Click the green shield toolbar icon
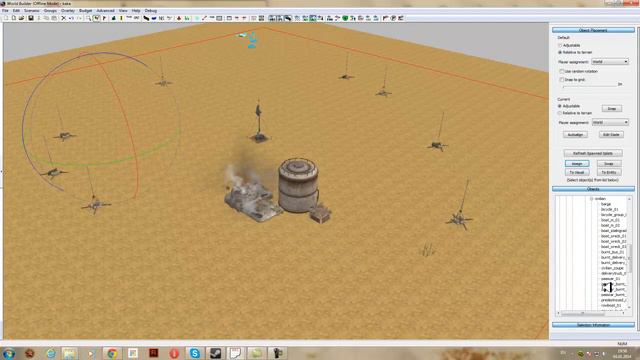Screen dimensions: 640x360 click(345, 18)
